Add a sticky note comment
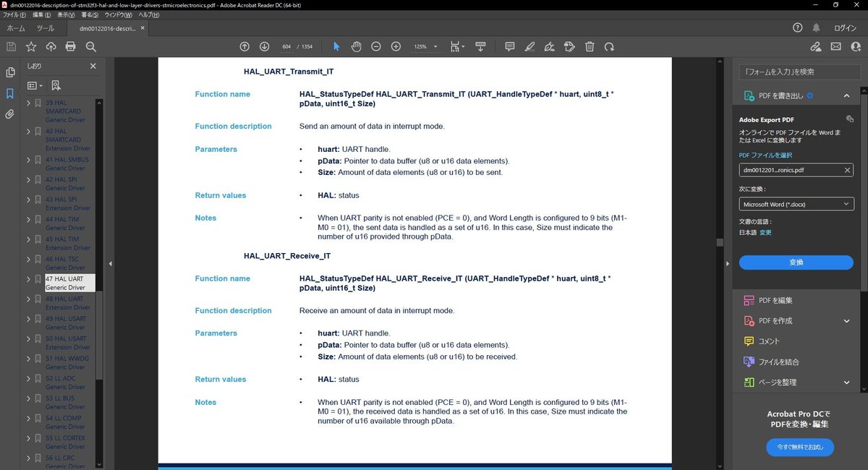Viewport: 868px width, 470px height. pyautogui.click(x=509, y=46)
